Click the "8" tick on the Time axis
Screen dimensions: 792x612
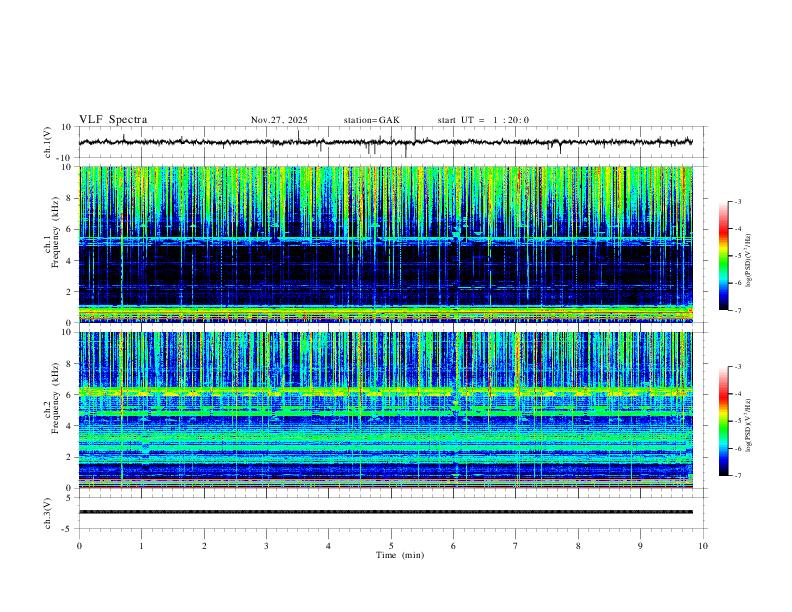pyautogui.click(x=578, y=546)
